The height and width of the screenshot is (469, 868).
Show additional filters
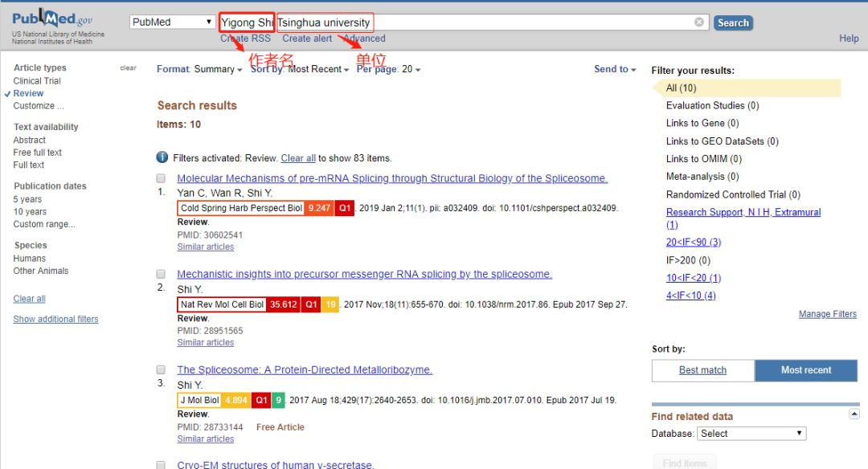pyautogui.click(x=56, y=319)
